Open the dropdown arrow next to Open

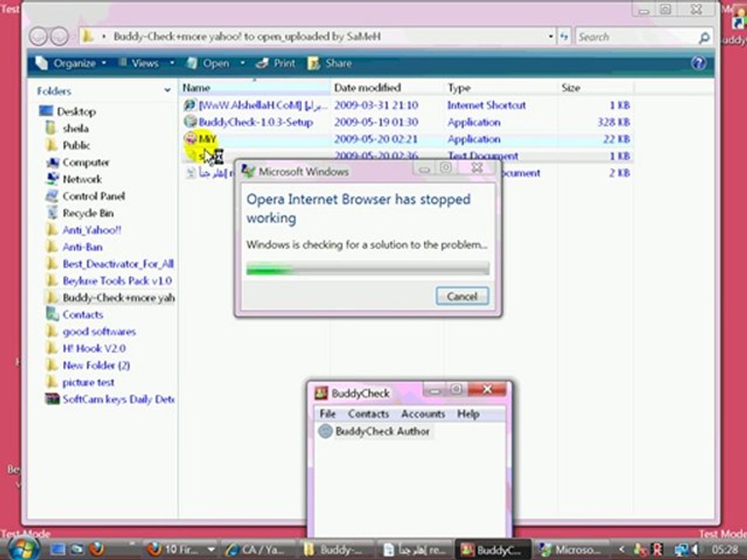tap(243, 63)
